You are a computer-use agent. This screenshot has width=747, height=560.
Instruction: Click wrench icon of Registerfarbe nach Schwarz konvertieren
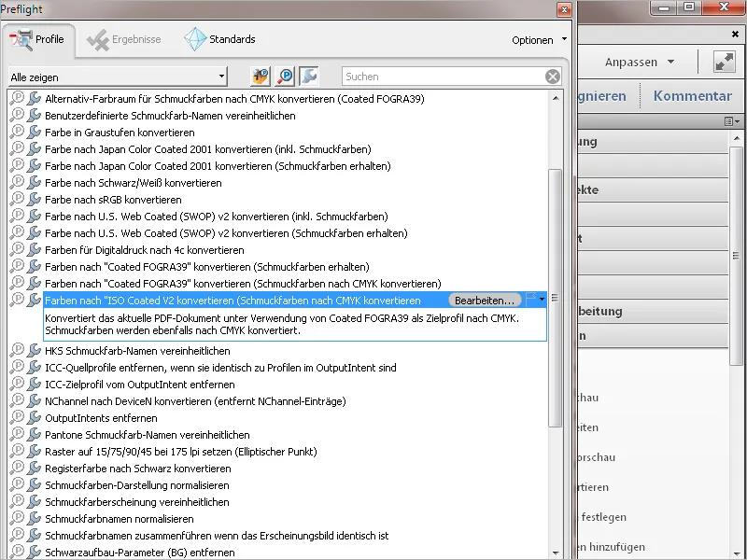pyautogui.click(x=34, y=468)
